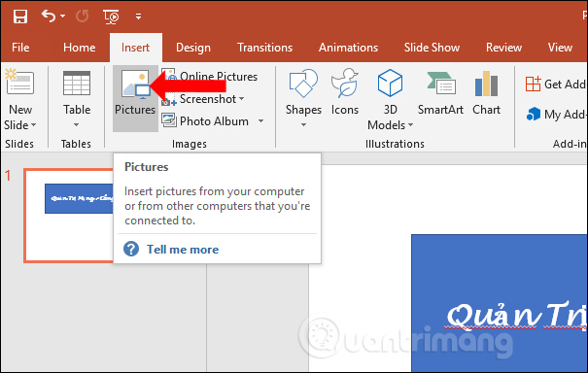Image resolution: width=588 pixels, height=373 pixels.
Task: Click the Tell me more link
Action: (183, 250)
